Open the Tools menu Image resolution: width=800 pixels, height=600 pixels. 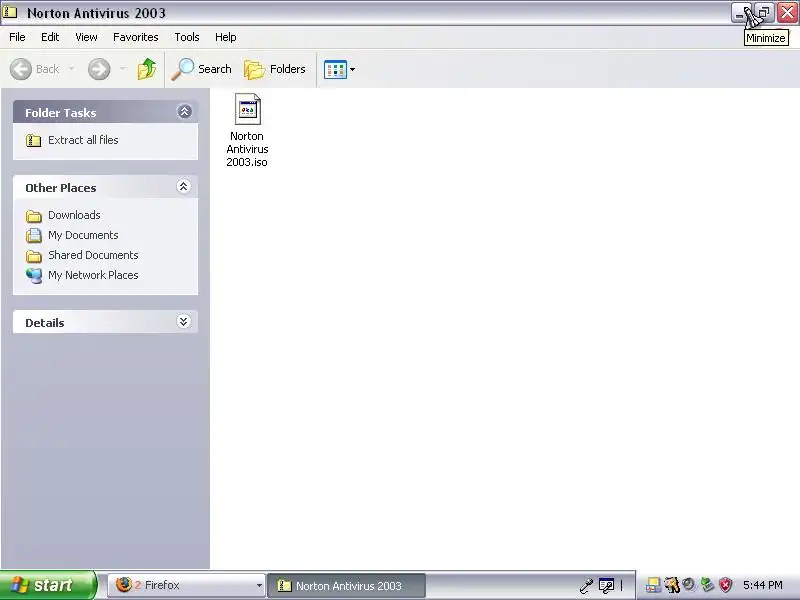(x=187, y=37)
